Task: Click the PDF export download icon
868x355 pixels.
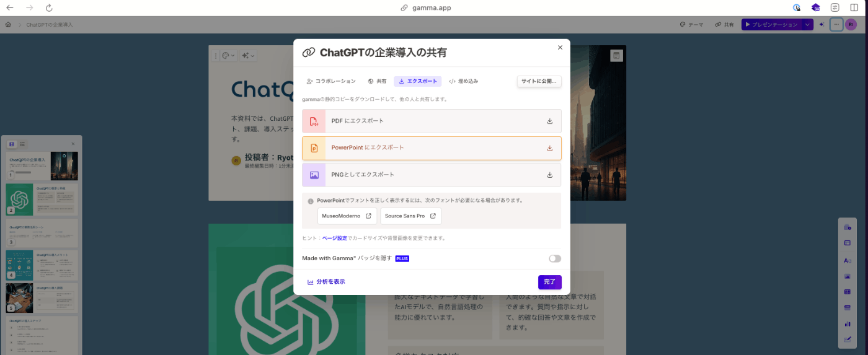Action: point(549,121)
